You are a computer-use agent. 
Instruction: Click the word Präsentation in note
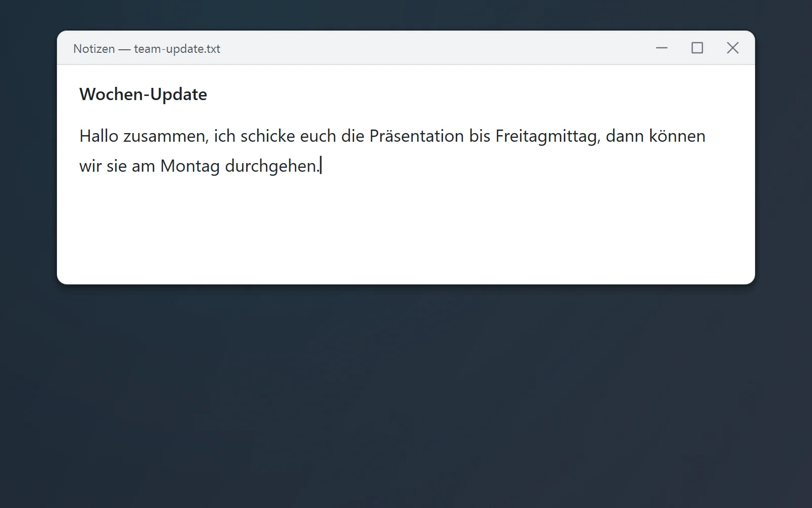tap(417, 136)
